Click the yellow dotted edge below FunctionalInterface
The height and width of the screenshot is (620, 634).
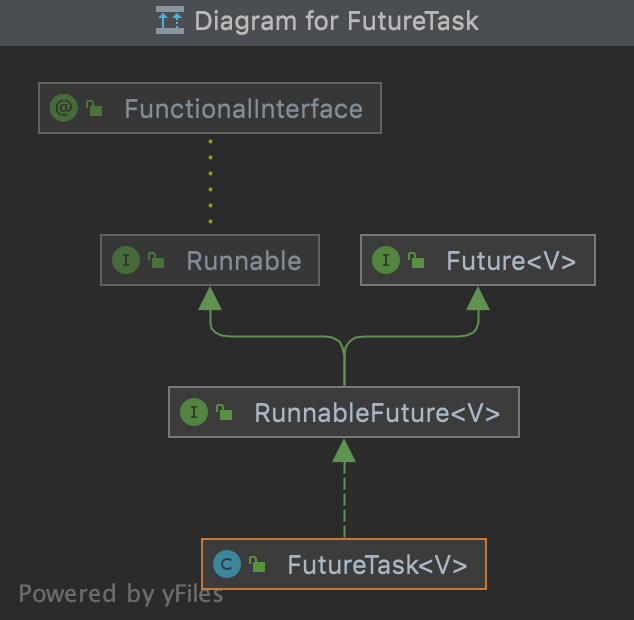tap(210, 180)
